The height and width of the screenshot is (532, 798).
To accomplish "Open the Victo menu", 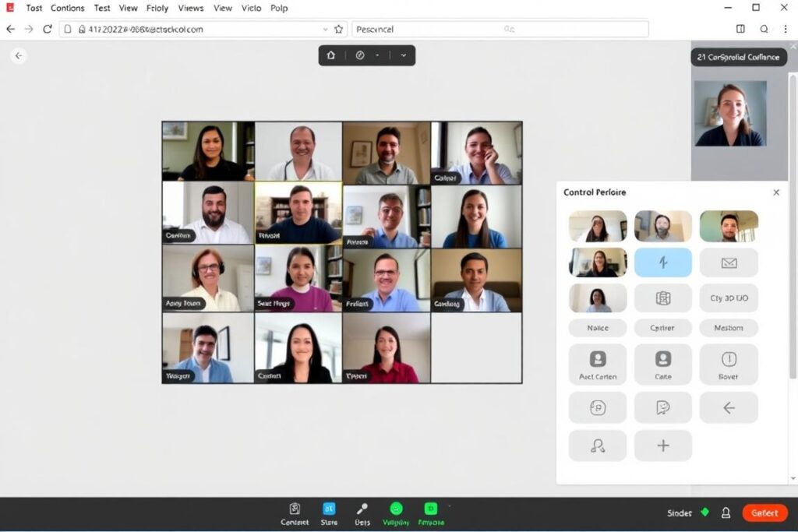I will tap(251, 8).
